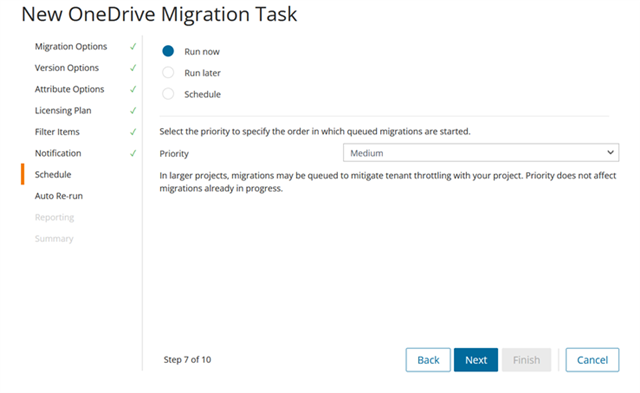Click the greyed-out Finish button

(527, 360)
